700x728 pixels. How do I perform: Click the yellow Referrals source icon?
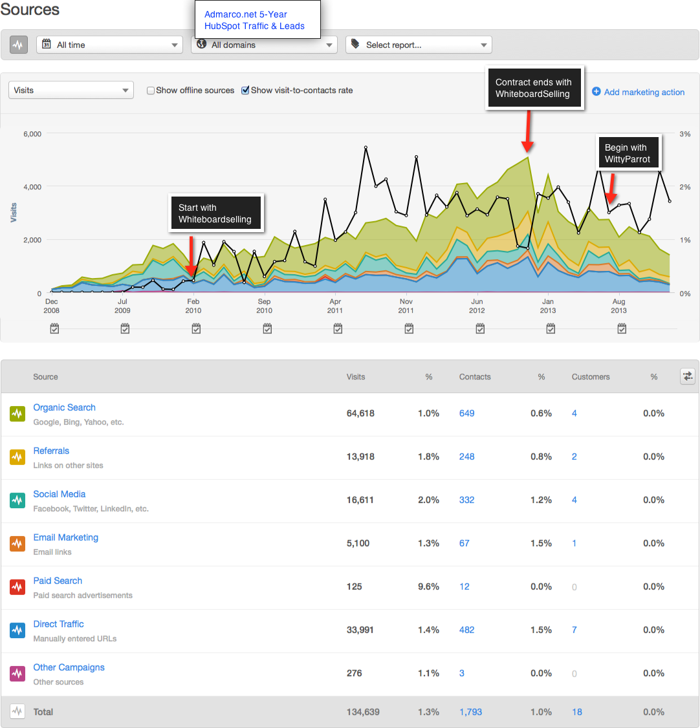click(x=17, y=457)
